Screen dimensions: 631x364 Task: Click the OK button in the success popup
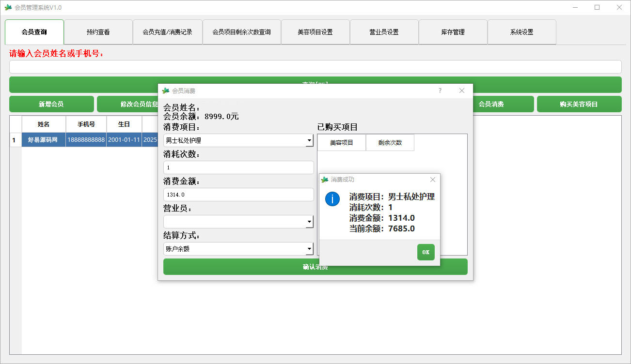coord(426,252)
